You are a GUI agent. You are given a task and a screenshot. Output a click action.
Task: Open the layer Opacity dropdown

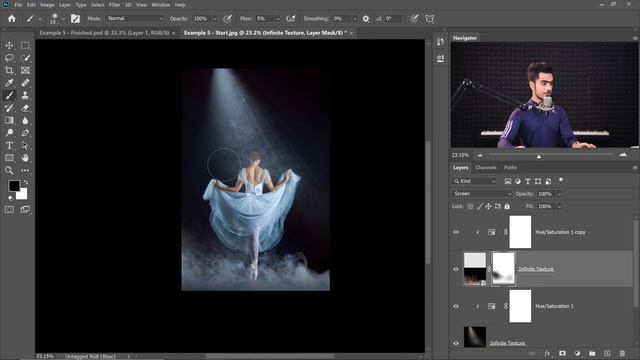(x=559, y=194)
